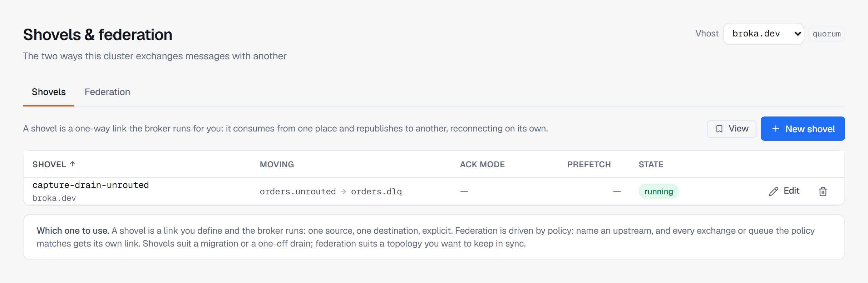The height and width of the screenshot is (283, 868).
Task: Click the View button with bookmark icon
Action: click(x=732, y=129)
